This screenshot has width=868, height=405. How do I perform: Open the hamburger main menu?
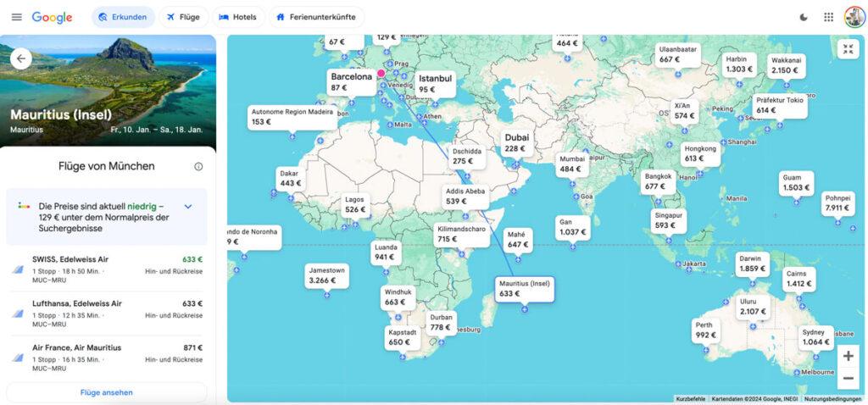tap(17, 17)
